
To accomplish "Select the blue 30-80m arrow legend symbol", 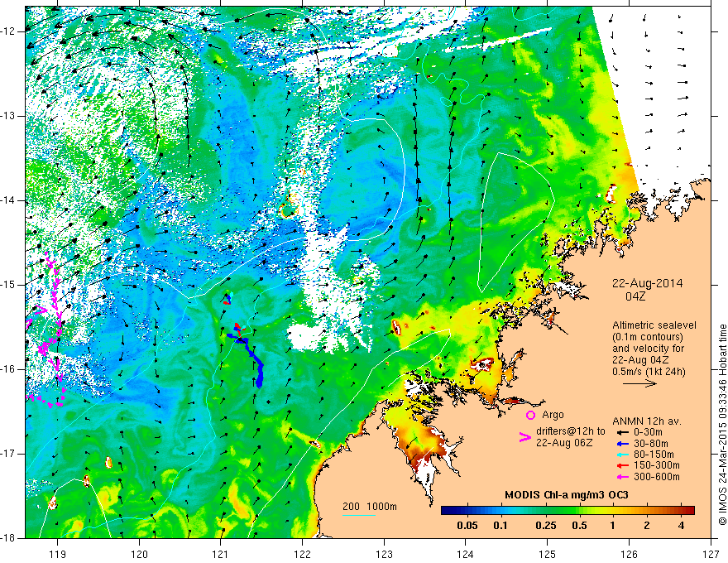I will (622, 444).
